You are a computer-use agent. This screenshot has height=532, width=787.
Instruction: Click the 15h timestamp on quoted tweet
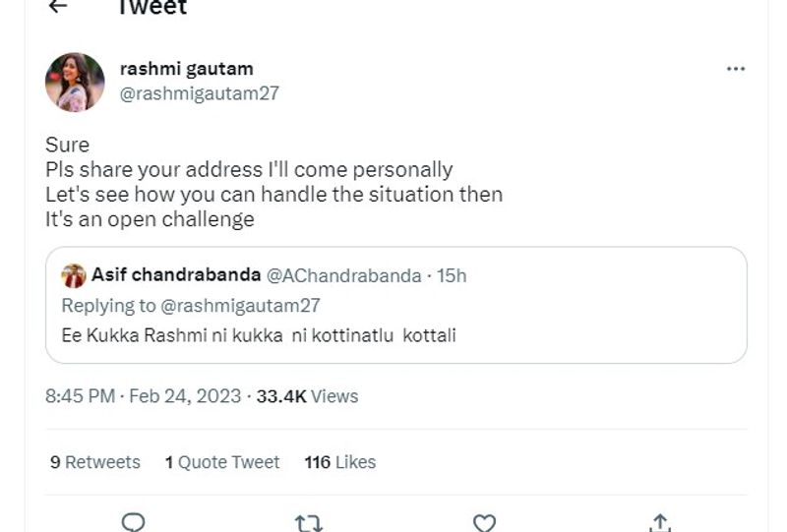point(452,276)
